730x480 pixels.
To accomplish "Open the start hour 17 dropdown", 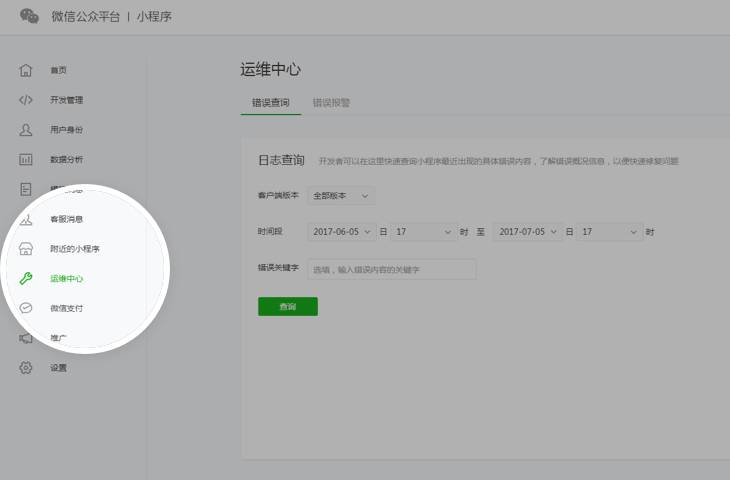I will click(x=423, y=232).
